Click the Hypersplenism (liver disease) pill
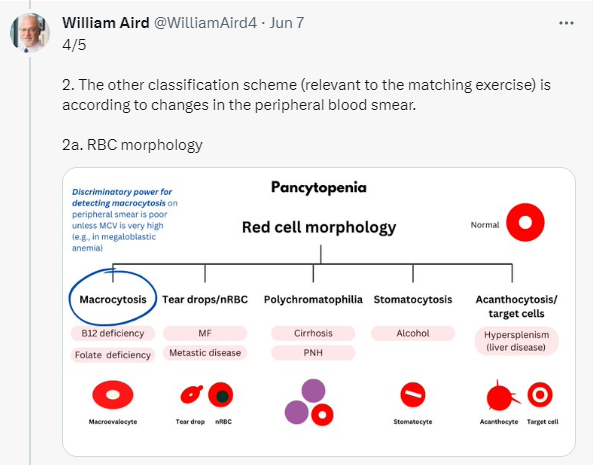594x465 pixels. tap(516, 341)
